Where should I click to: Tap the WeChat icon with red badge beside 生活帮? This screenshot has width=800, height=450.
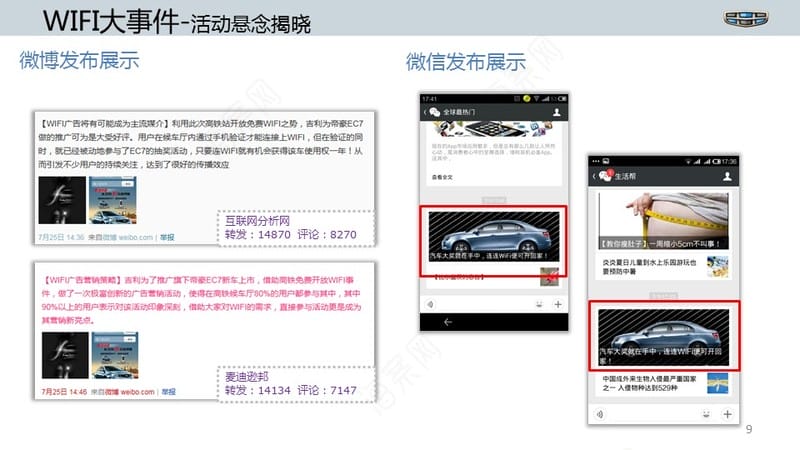606,176
